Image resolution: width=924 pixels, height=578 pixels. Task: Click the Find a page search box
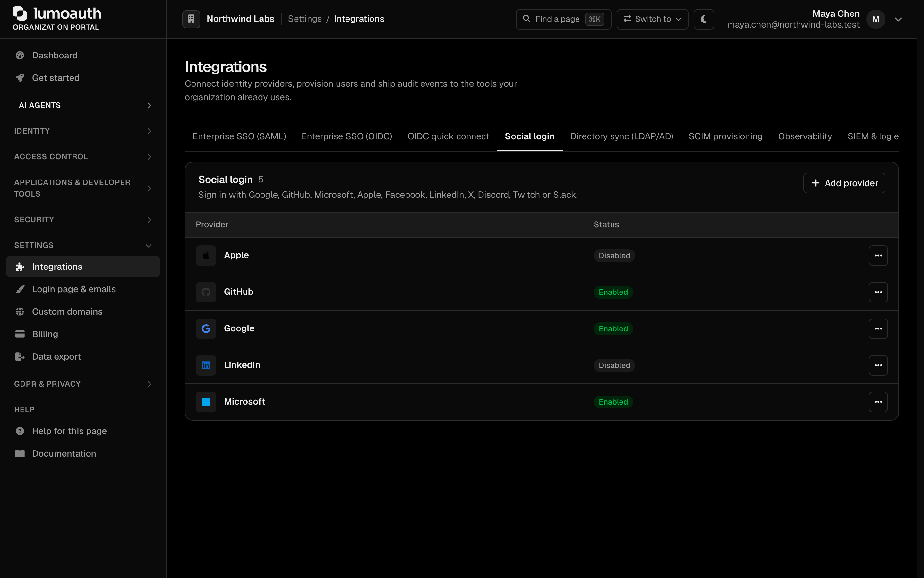pos(563,19)
